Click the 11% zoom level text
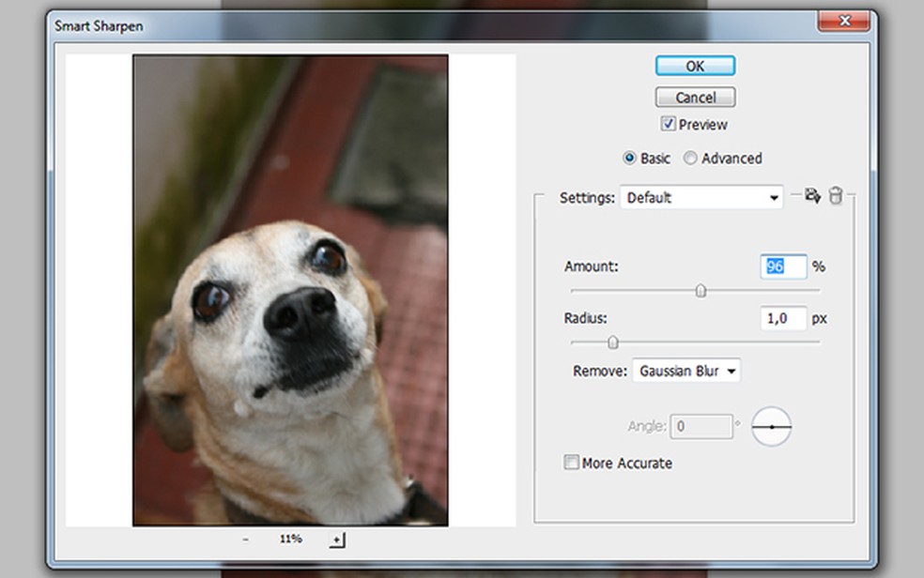The height and width of the screenshot is (578, 924). point(290,539)
